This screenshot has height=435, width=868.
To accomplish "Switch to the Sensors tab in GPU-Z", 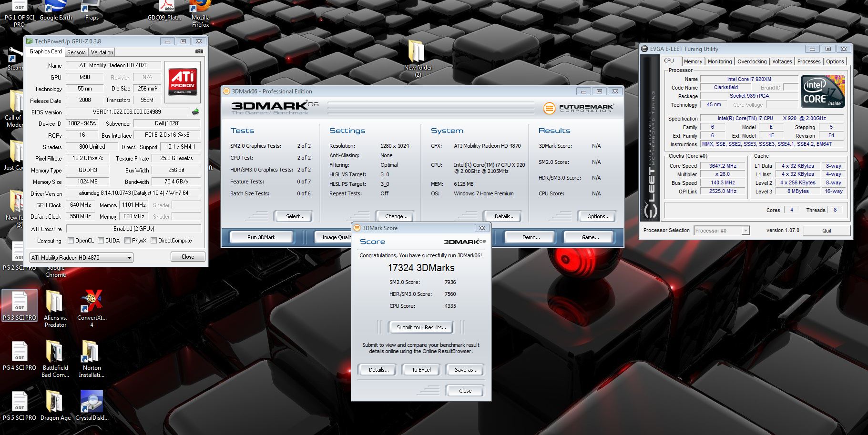I will pyautogui.click(x=76, y=52).
